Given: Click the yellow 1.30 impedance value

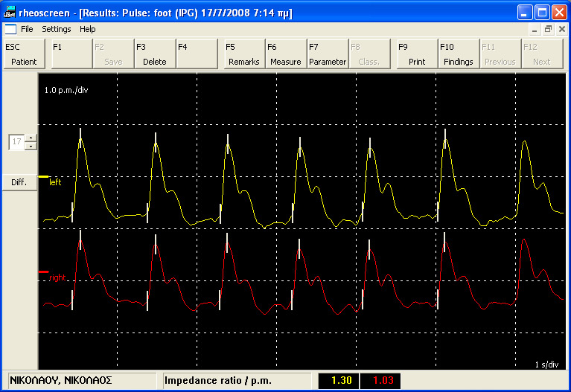Looking at the screenshot, I should tap(339, 381).
